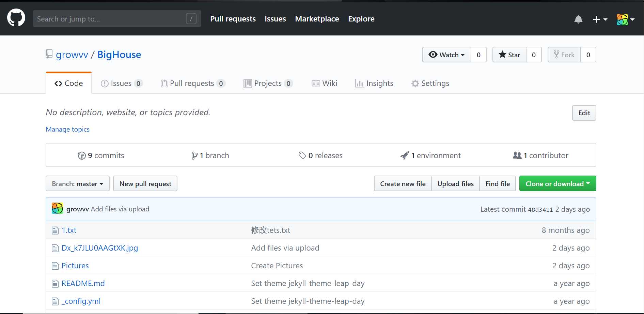644x314 pixels.
Task: Switch to the Projects tab
Action: point(268,83)
